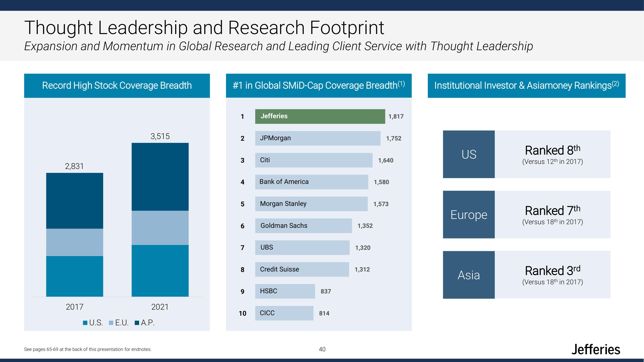Click the Jefferies green bar in ranking chart
The image size is (644, 362).
tap(320, 116)
